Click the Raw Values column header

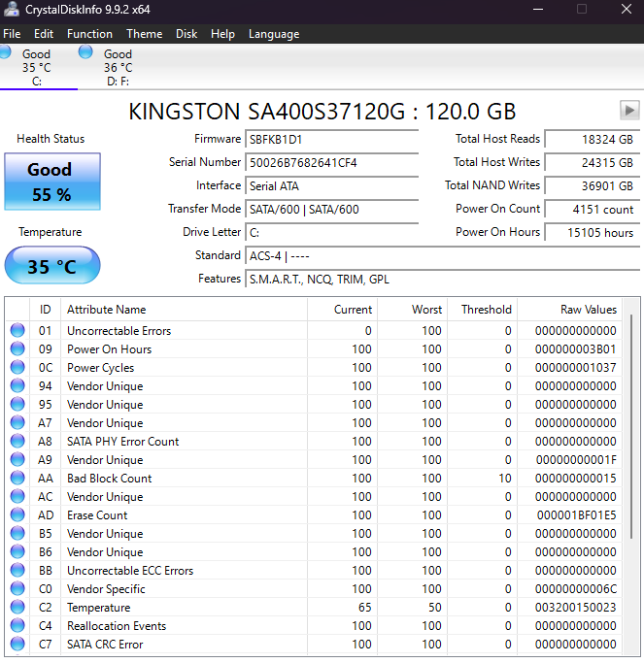click(569, 310)
